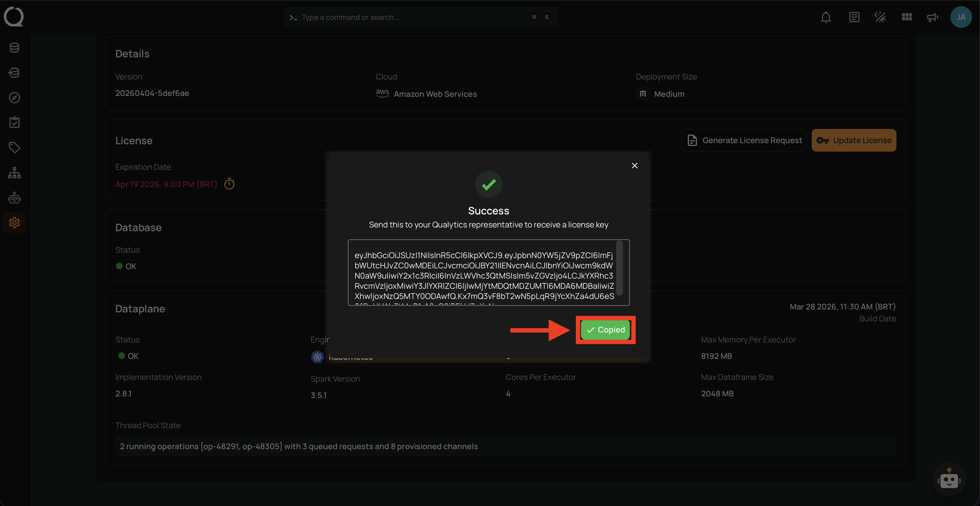Click the Medium deployment size icon
The height and width of the screenshot is (506, 980).
(643, 93)
